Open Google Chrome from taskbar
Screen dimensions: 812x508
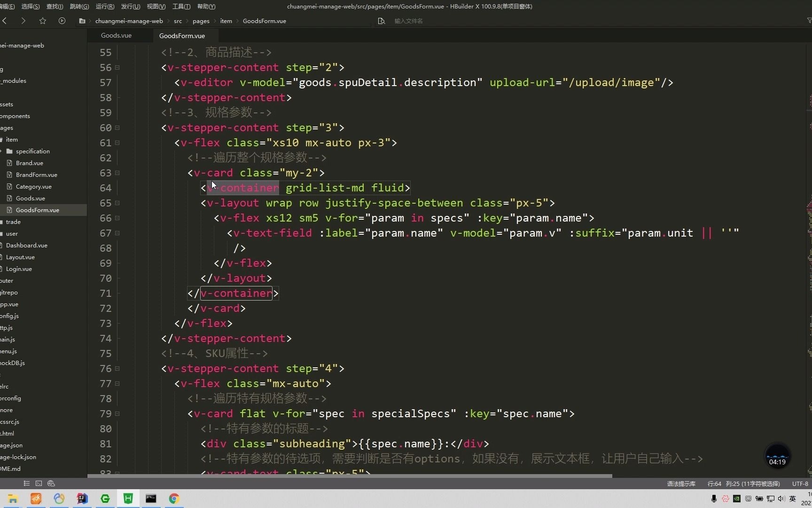[174, 499]
